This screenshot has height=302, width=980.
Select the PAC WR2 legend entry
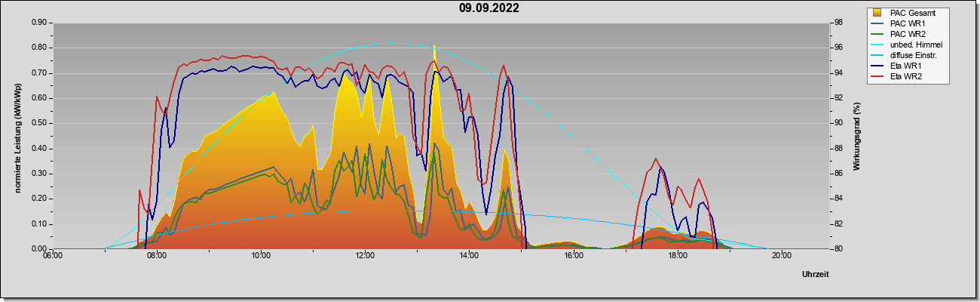[902, 34]
